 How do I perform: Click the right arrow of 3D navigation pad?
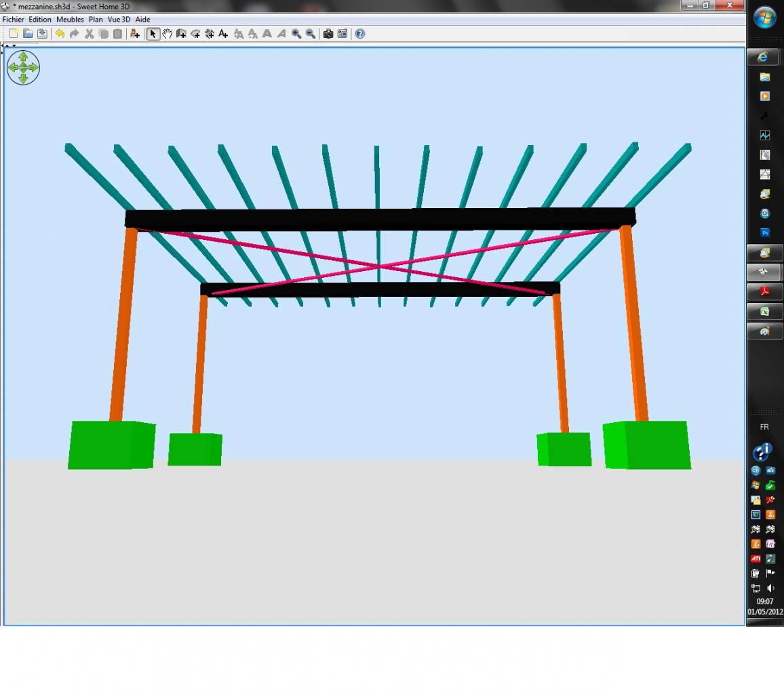click(x=33, y=68)
